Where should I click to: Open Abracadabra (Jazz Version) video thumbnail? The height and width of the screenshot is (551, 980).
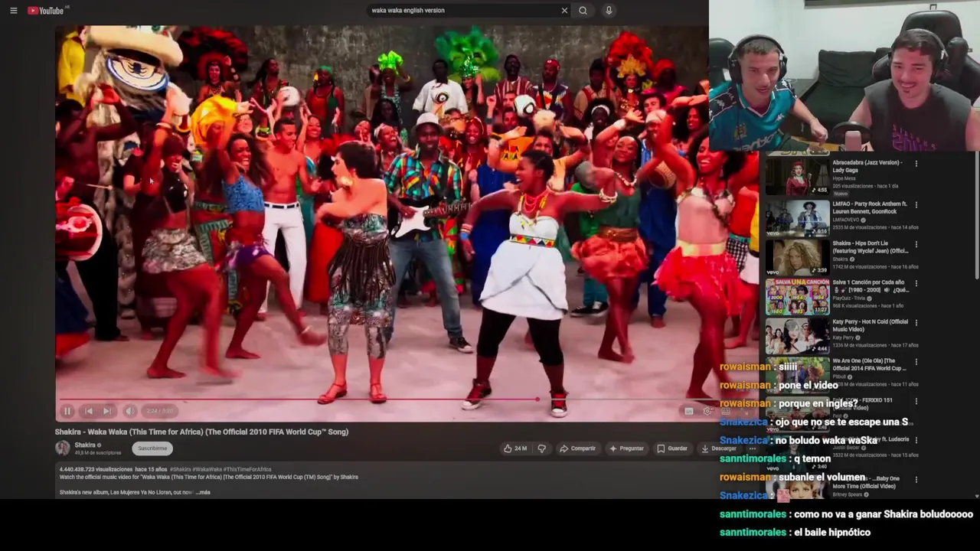(x=797, y=177)
